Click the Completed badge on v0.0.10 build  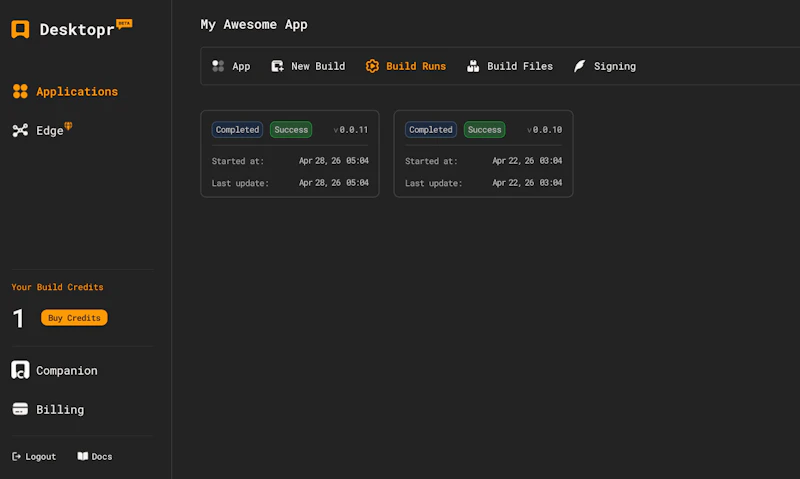(431, 130)
